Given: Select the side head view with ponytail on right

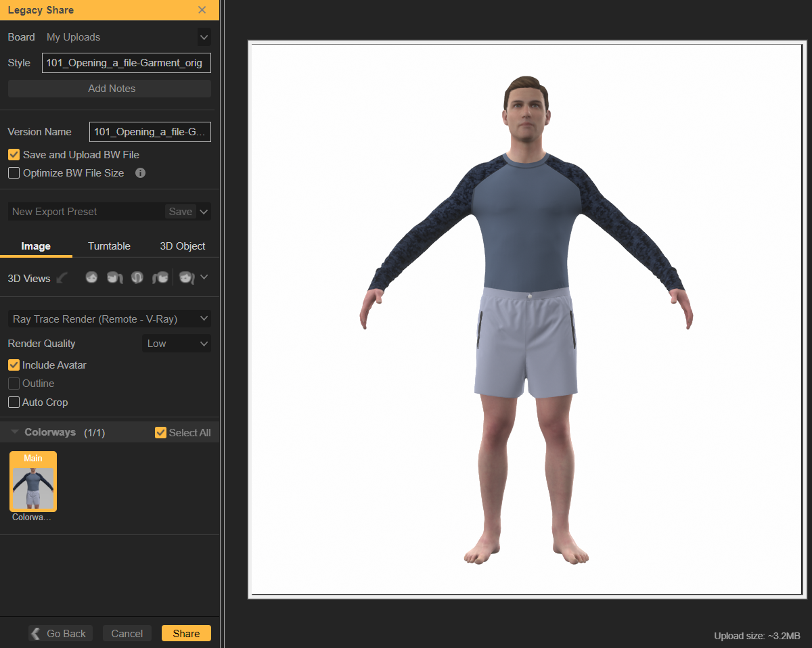Looking at the screenshot, I should (114, 278).
